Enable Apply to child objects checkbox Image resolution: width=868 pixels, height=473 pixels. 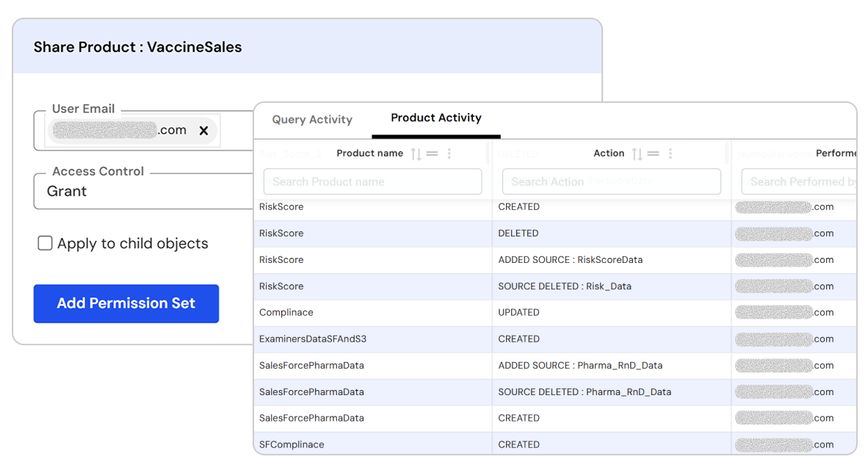pos(45,243)
